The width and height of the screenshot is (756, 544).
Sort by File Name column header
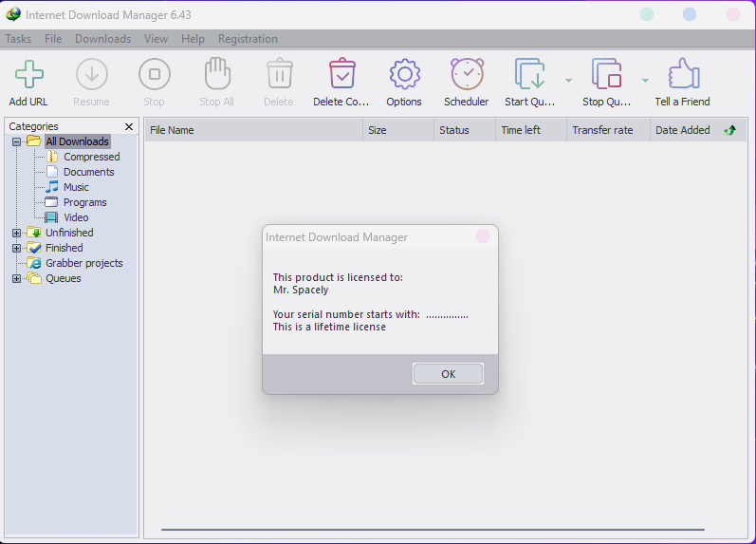pos(254,130)
